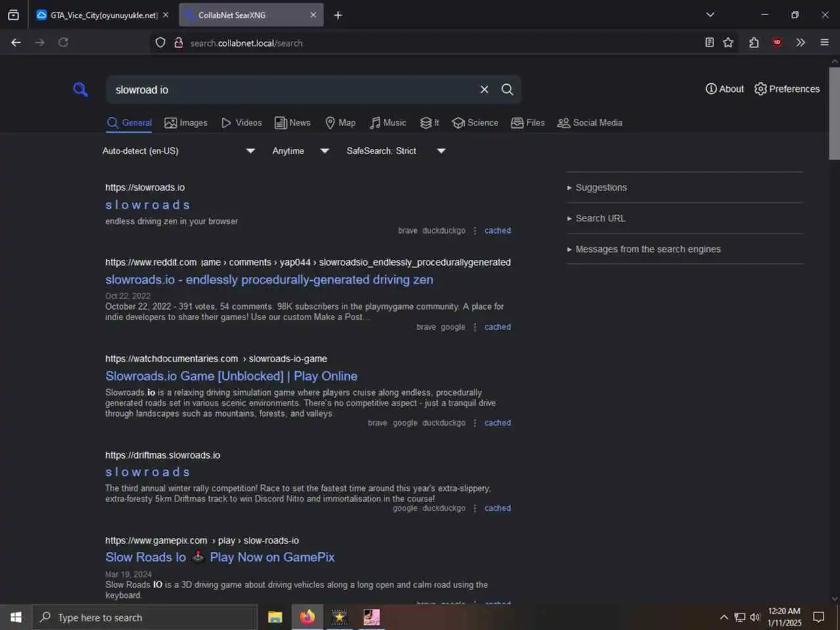This screenshot has height=630, width=840.
Task: Open the driftmas.slowroads.io result title
Action: pyautogui.click(x=148, y=472)
